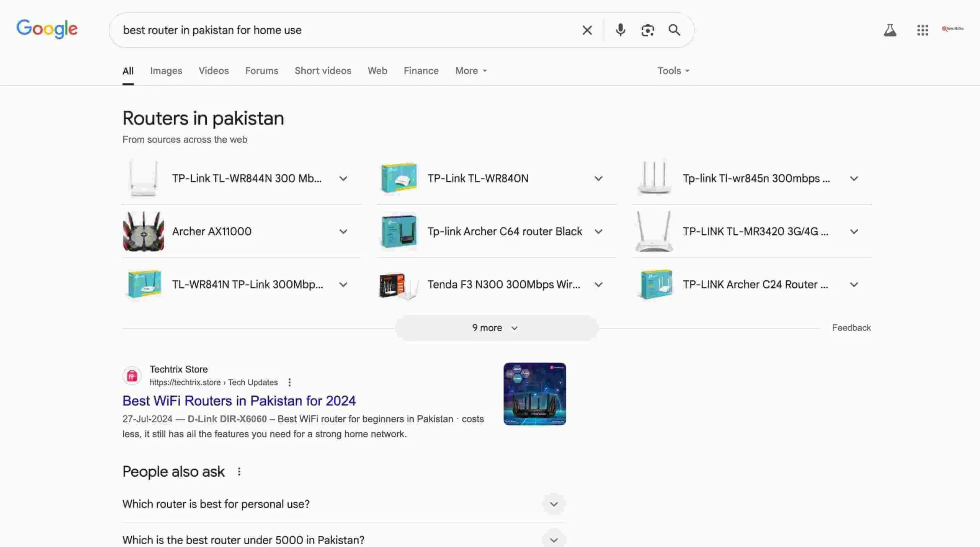
Task: Expand the TP-Link TL-WR840N product details
Action: coord(598,178)
